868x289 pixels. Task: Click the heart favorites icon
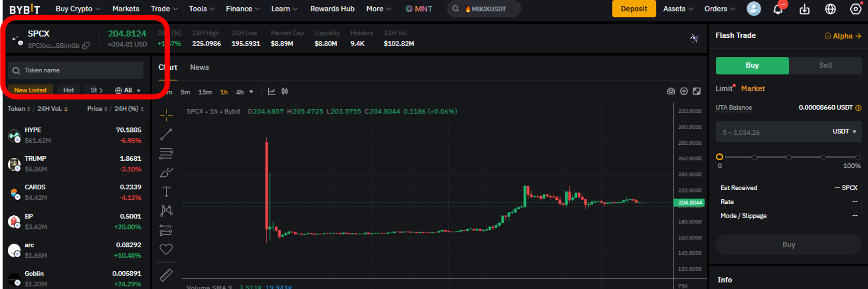click(x=166, y=249)
